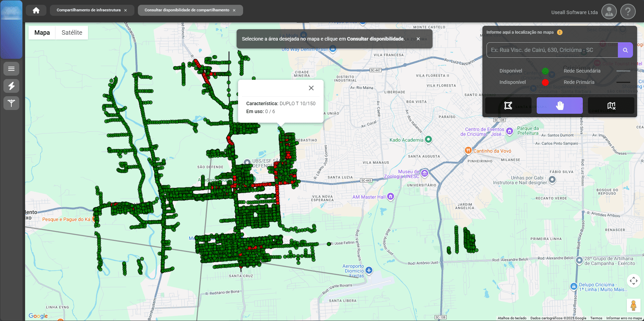Click the clear map selection icon
The width and height of the screenshot is (644, 321).
611,106
